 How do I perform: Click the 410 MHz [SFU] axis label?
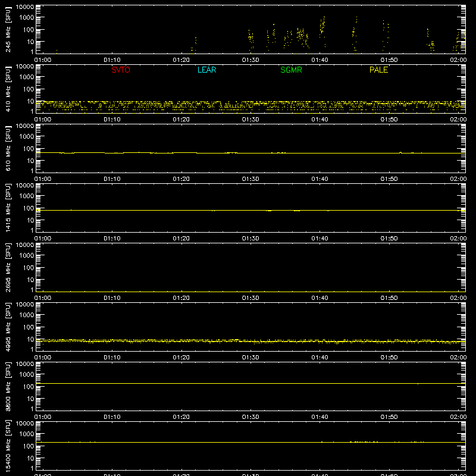tap(8, 89)
